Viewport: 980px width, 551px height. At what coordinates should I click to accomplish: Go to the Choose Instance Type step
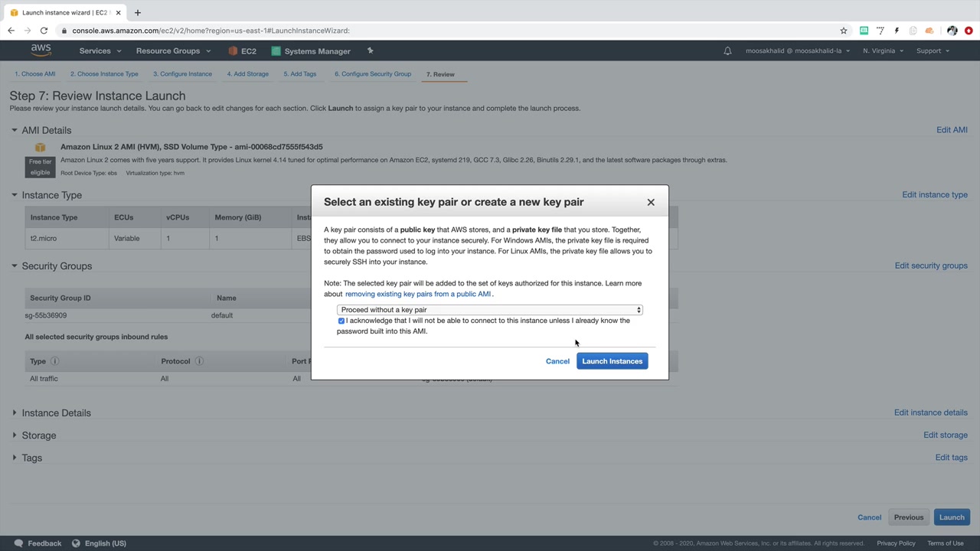point(104,74)
